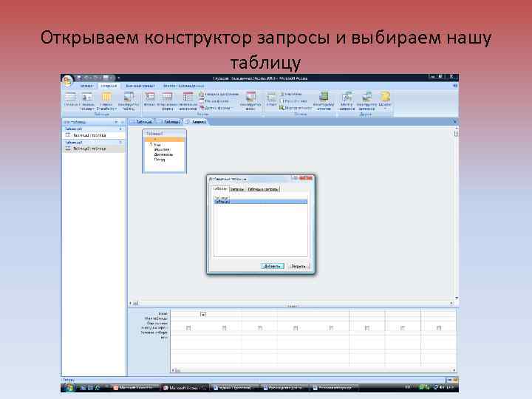Open Customize Quick Access Toolbar dropdown
532x399 pixels.
click(x=119, y=78)
